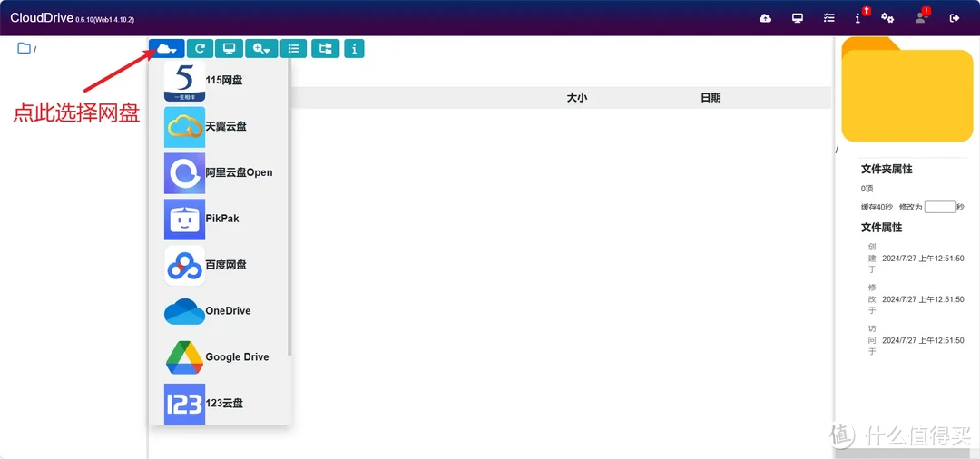Sort by 日期 column header
The width and height of the screenshot is (980, 459).
710,98
